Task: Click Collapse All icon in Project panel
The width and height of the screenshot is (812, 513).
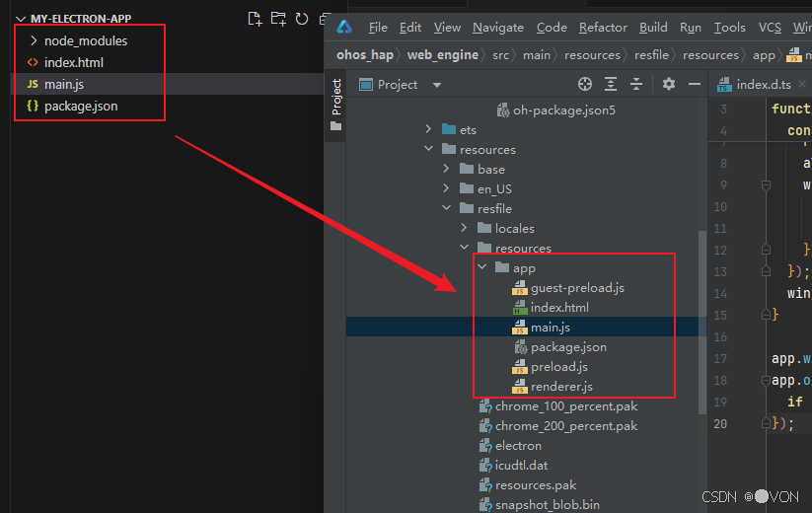Action: click(x=636, y=84)
